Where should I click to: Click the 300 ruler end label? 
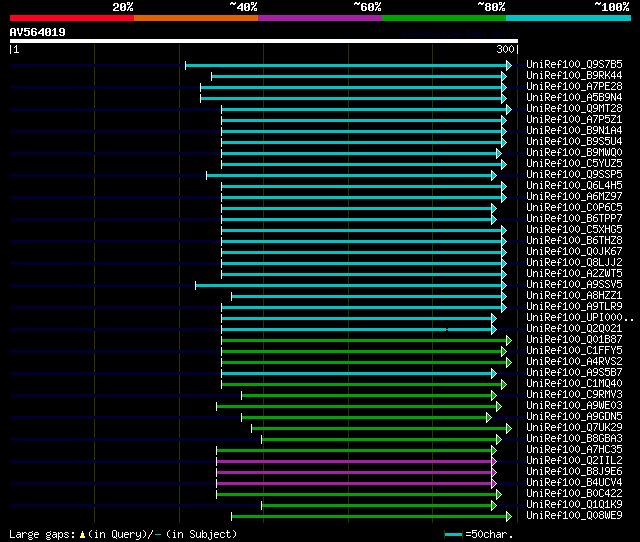[x=505, y=49]
